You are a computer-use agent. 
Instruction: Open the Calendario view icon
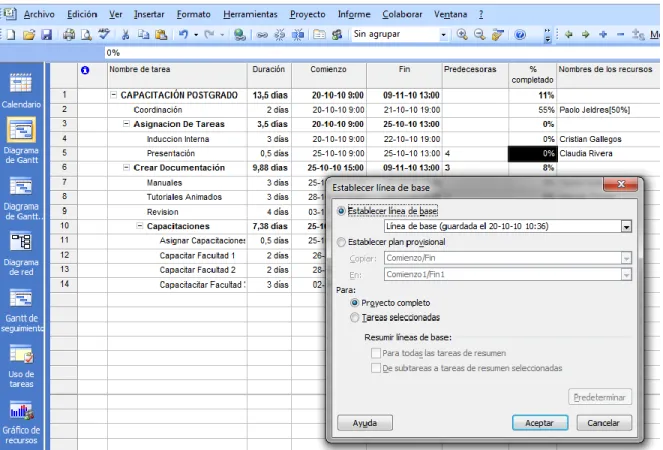(x=20, y=82)
